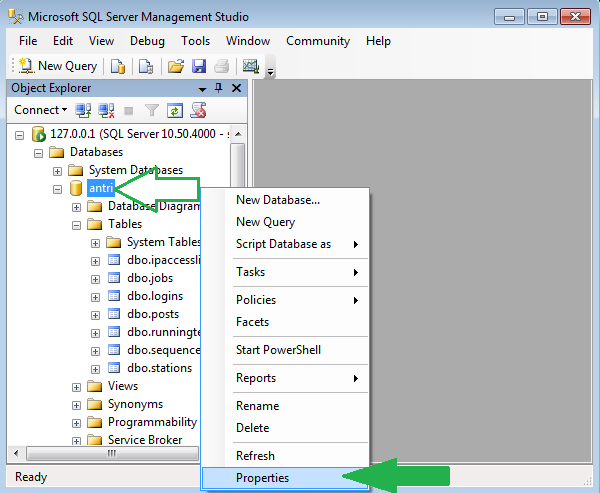
Task: Expand the Database Diagrams folder
Action: click(x=77, y=207)
